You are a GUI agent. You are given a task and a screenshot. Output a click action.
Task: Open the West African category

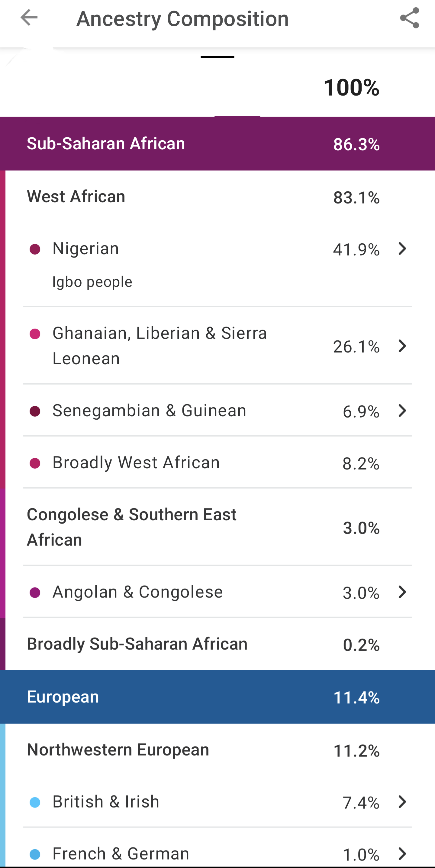217,197
